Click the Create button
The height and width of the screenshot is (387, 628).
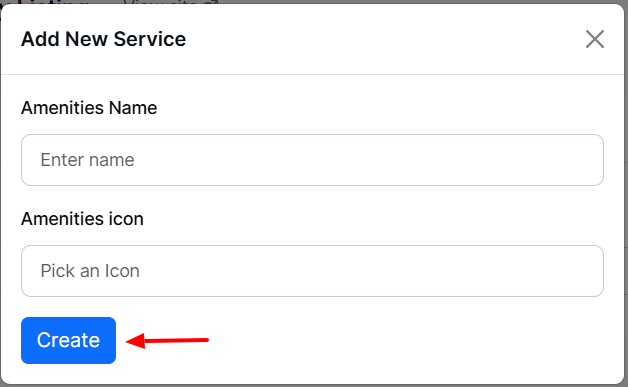(68, 340)
